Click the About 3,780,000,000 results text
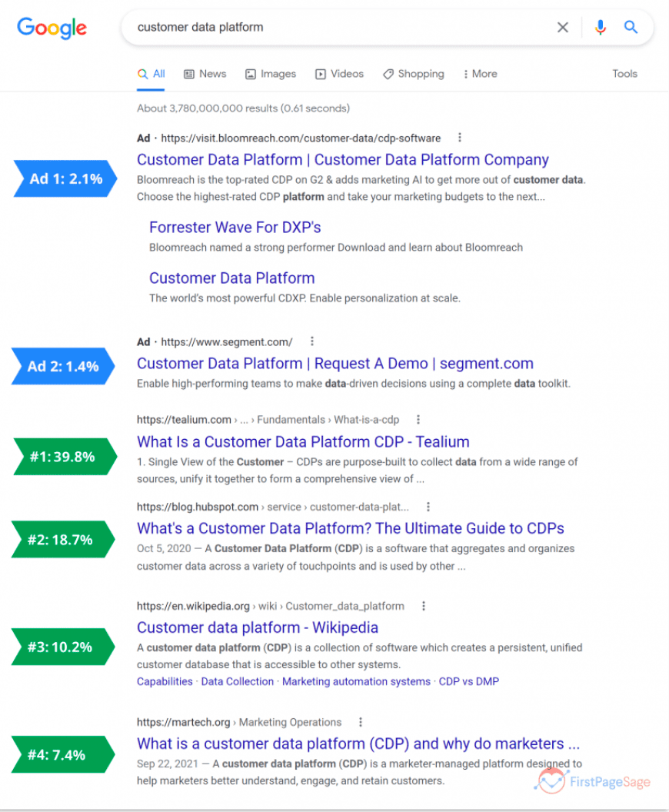Viewport: 669px width, 812px height. tap(243, 108)
